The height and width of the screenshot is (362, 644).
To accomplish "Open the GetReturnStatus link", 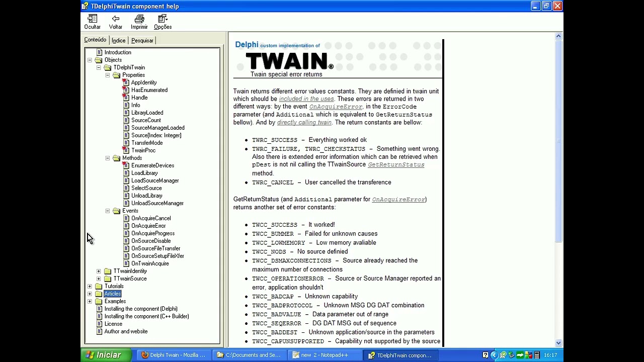I will (396, 164).
